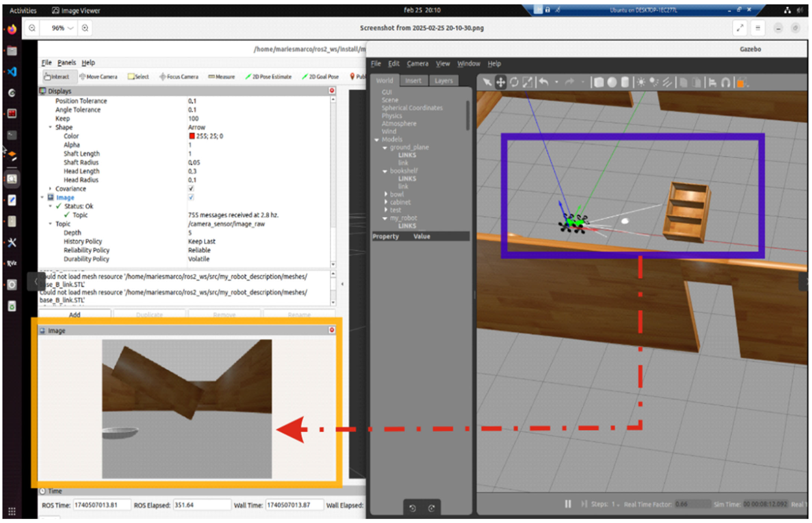Toggle the Image display checkbox
The width and height of the screenshot is (812, 523).
(x=191, y=198)
